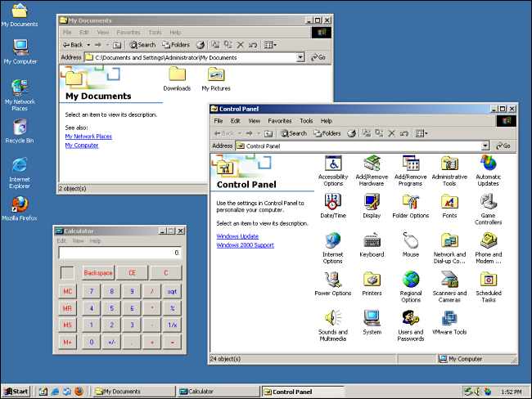Open Accessibility Options in Control Panel

333,171
